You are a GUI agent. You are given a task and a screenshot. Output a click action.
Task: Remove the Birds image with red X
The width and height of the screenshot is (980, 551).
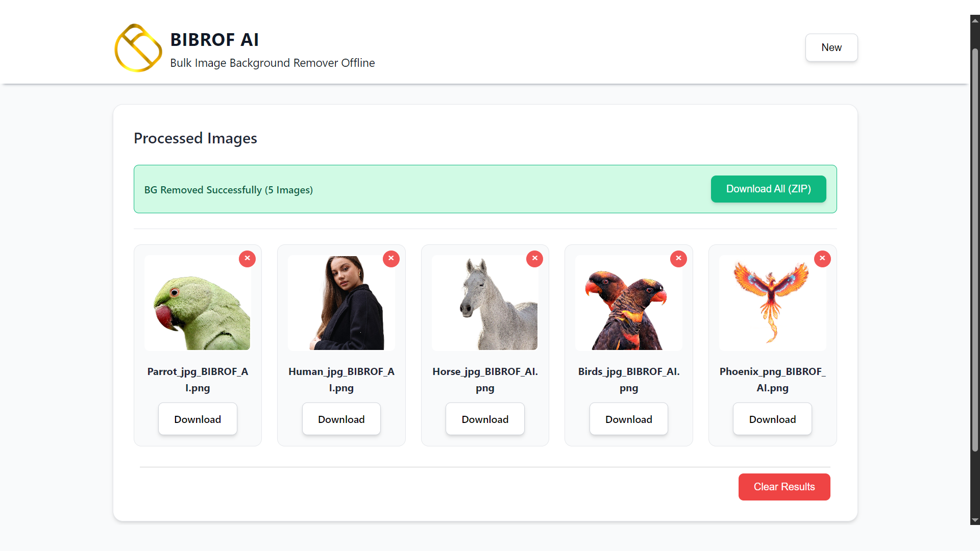(678, 259)
